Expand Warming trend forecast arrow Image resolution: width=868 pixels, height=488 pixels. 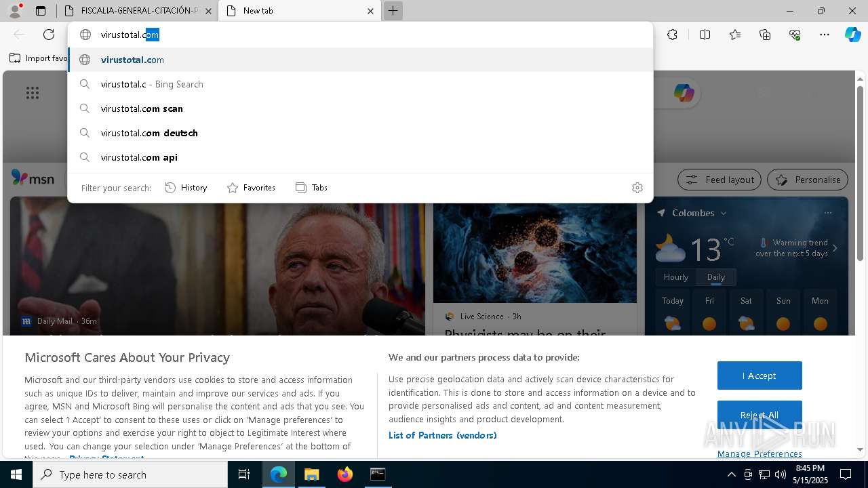(x=835, y=248)
